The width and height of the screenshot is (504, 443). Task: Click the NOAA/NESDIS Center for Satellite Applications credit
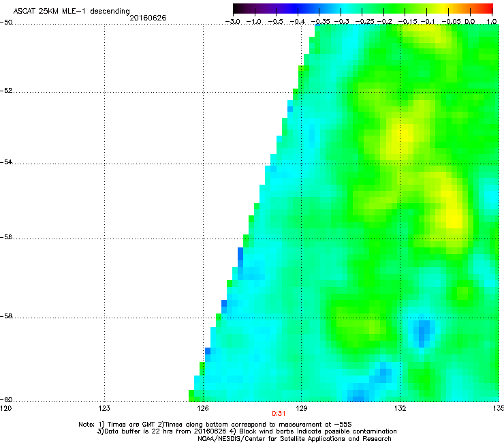click(294, 439)
